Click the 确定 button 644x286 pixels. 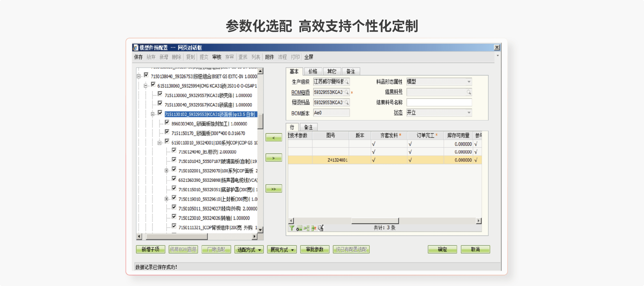coord(442,250)
